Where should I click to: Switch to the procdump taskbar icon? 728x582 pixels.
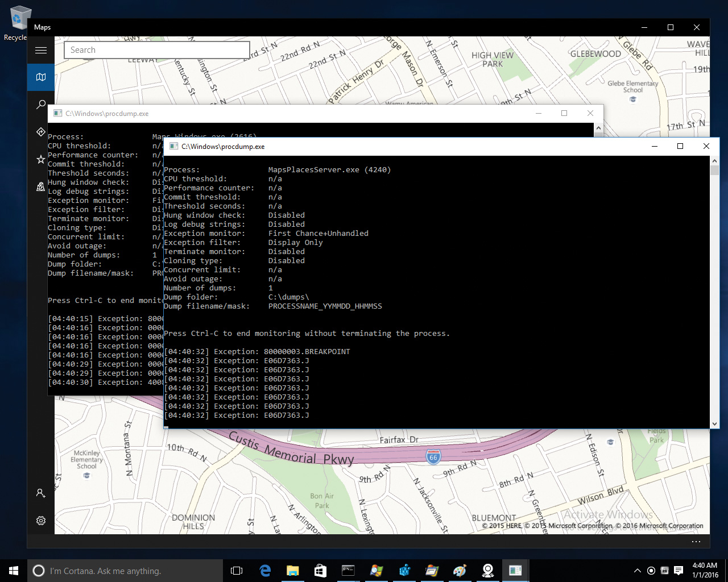(x=515, y=571)
